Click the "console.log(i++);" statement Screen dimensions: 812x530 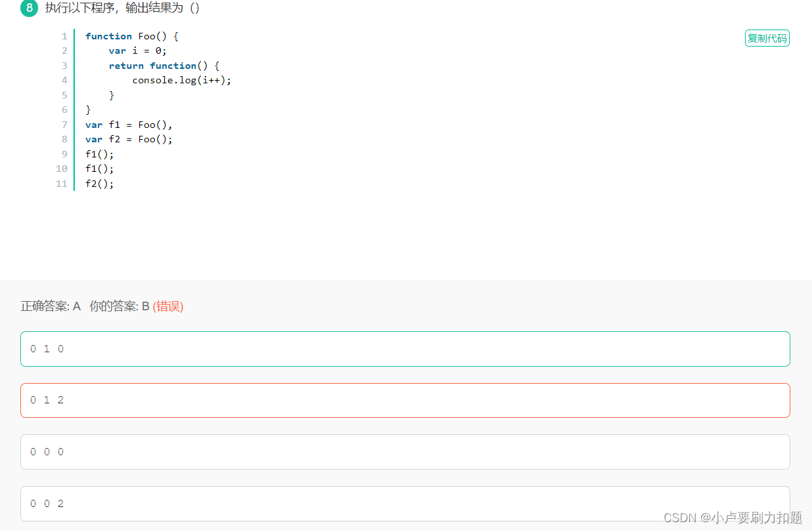click(x=182, y=80)
